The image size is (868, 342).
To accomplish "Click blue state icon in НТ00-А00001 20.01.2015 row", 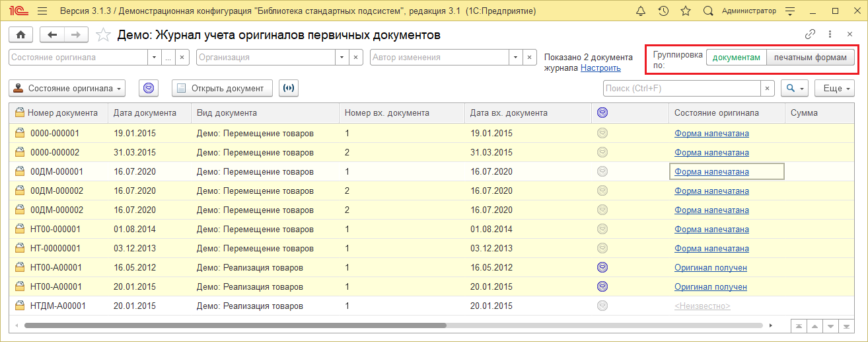I will pyautogui.click(x=602, y=286).
